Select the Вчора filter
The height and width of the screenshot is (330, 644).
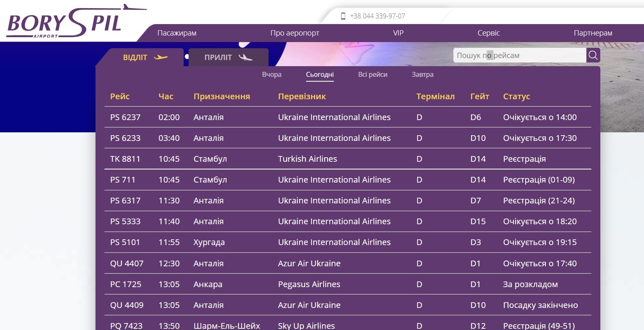click(x=272, y=74)
